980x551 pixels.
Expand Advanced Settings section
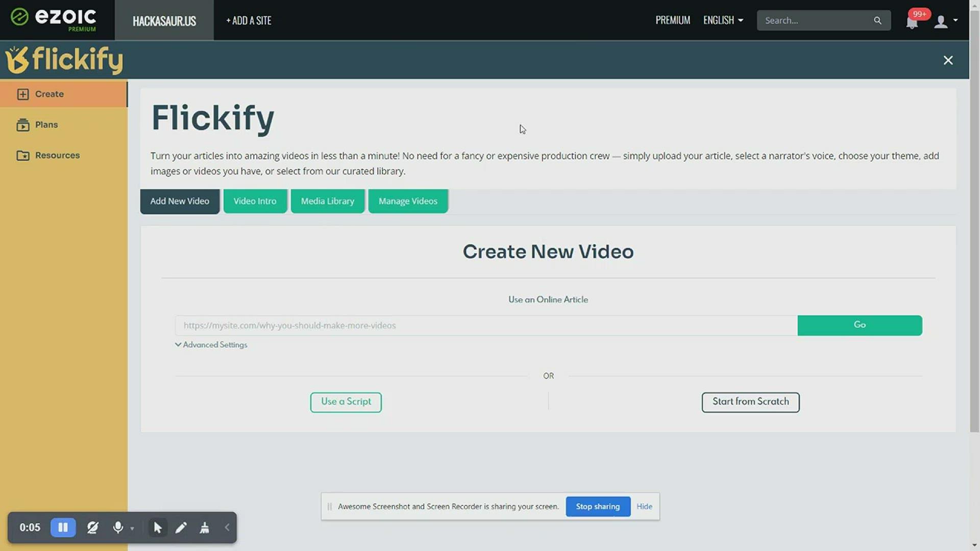pyautogui.click(x=211, y=345)
